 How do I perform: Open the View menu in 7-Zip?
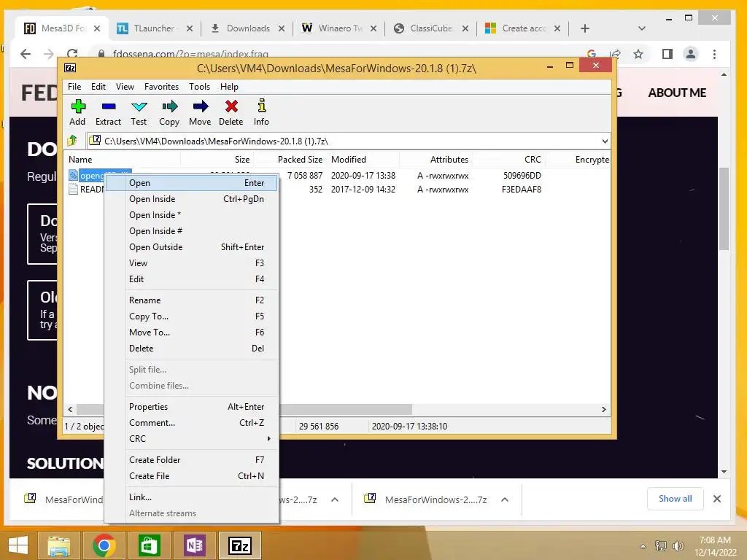125,87
